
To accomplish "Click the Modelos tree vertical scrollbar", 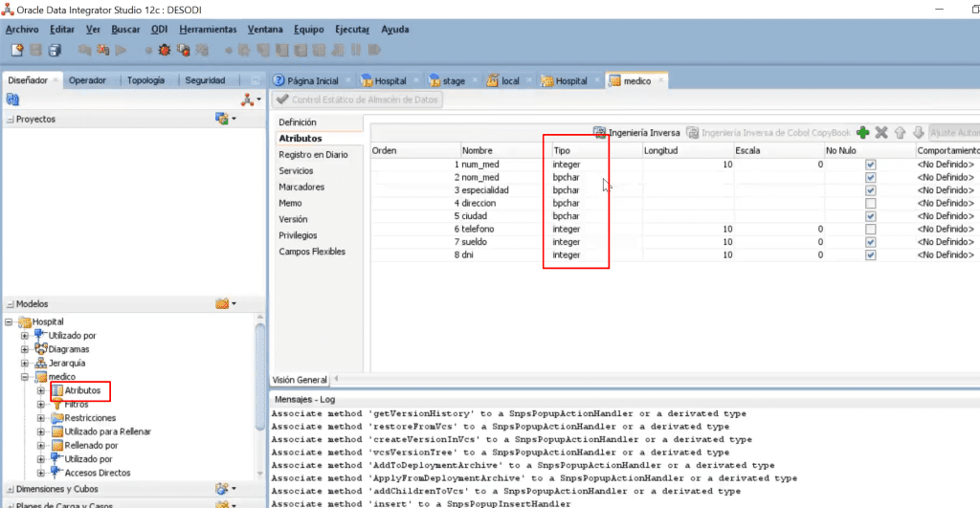I will tap(260, 375).
